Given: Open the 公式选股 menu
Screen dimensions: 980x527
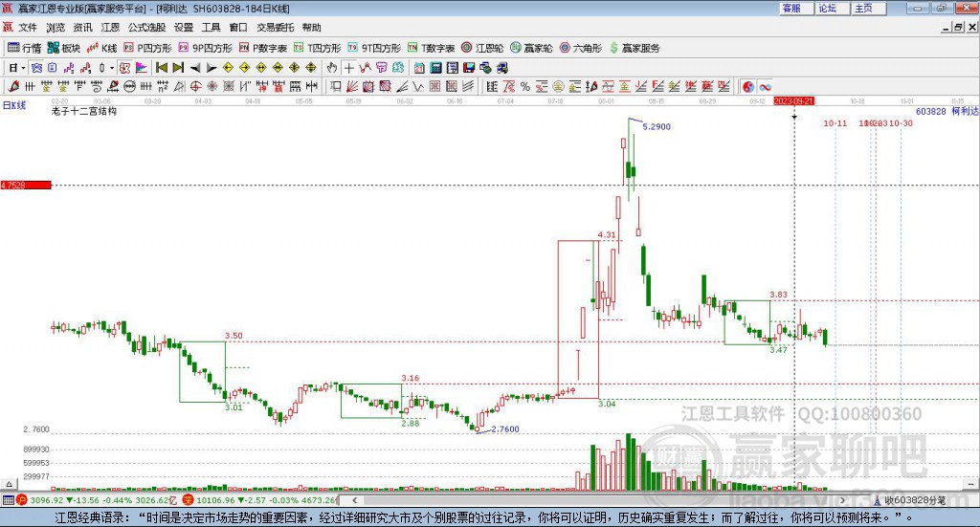Looking at the screenshot, I should 146,28.
